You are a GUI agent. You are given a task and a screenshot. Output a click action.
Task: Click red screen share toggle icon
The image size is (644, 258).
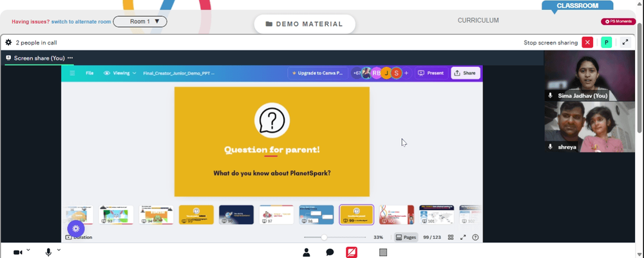[x=352, y=252]
